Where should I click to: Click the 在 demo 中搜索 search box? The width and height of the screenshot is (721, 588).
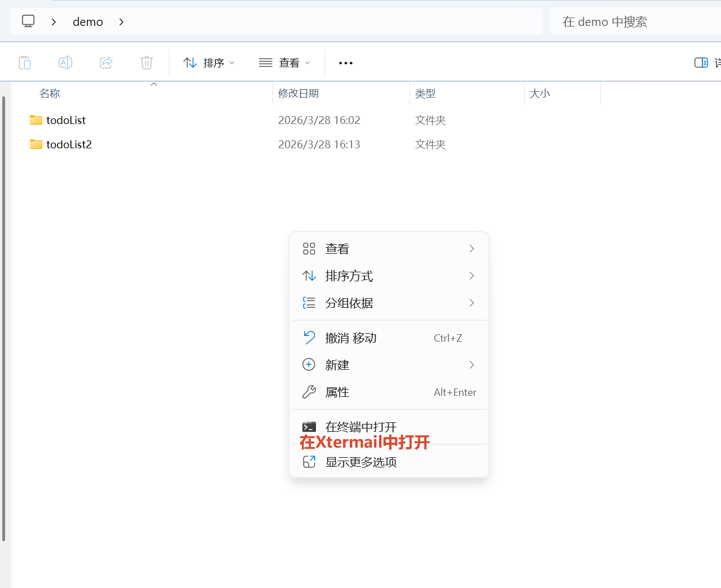(x=615, y=21)
